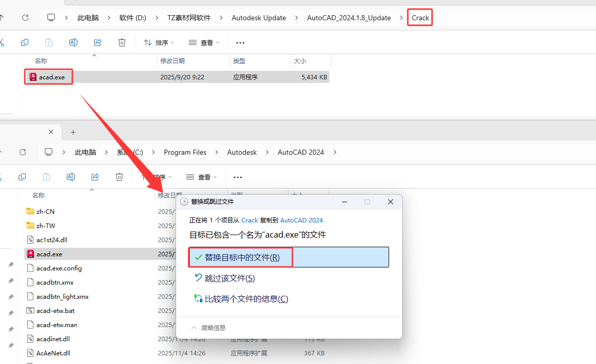Select AcAeNet.dll file
Screen dimensions: 596x364
pos(49,353)
